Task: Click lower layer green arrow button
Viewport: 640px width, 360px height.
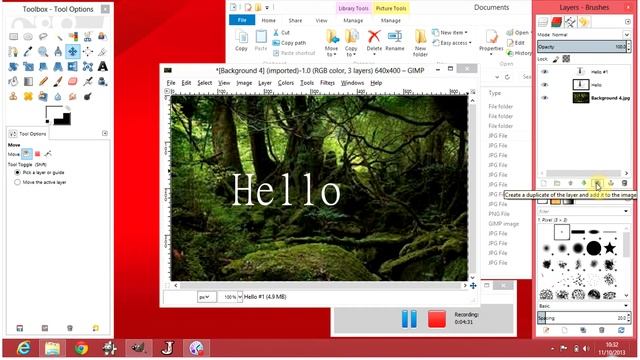Action: point(584,184)
